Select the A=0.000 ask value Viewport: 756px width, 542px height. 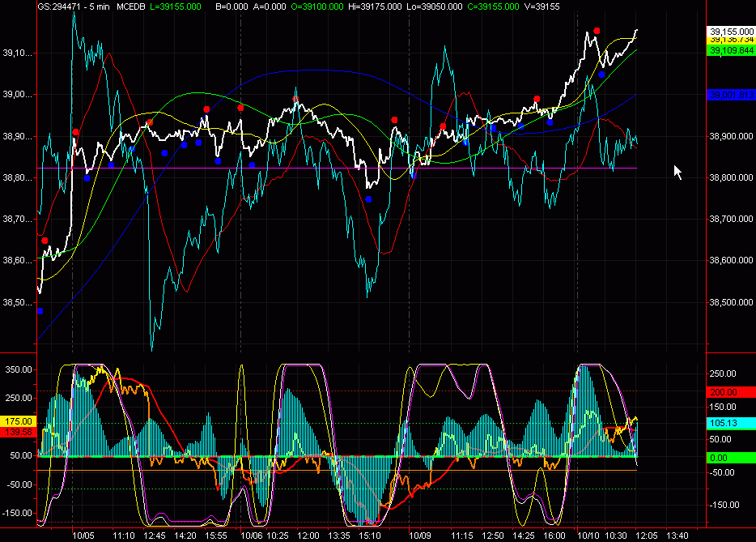(x=269, y=6)
